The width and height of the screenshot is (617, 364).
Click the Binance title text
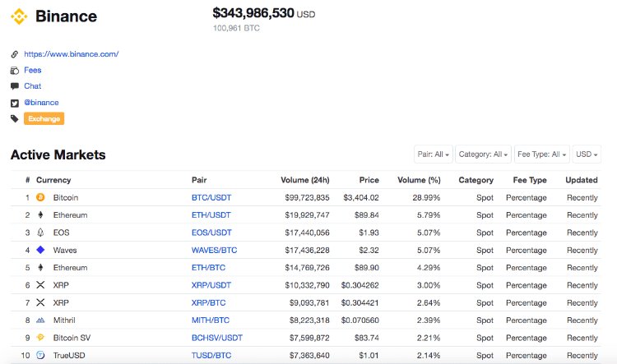point(66,16)
